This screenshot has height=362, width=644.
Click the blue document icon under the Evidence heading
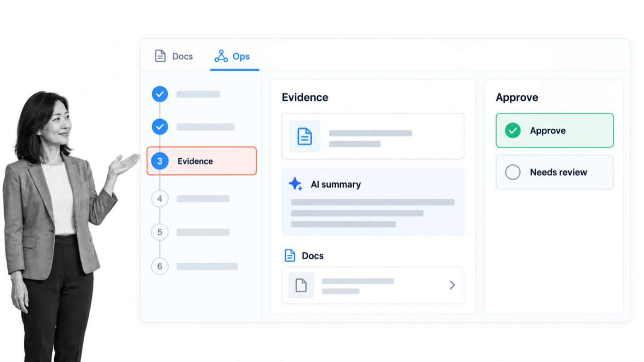pos(305,137)
